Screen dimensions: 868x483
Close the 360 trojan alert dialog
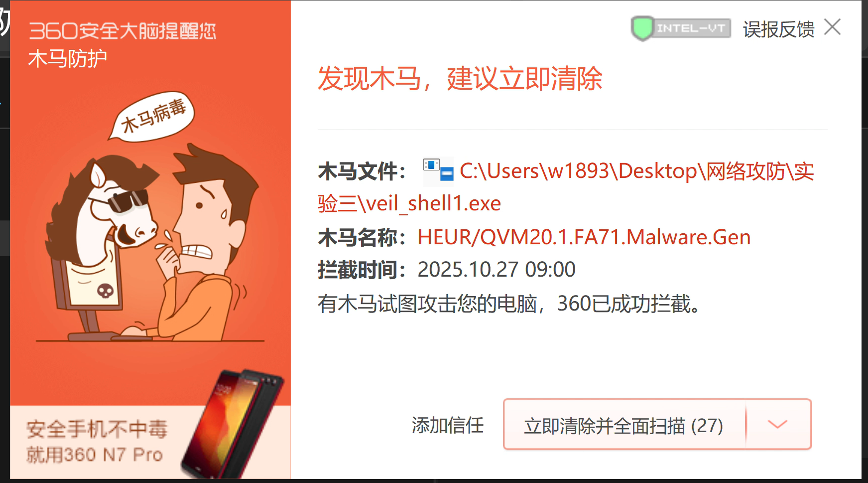point(832,27)
